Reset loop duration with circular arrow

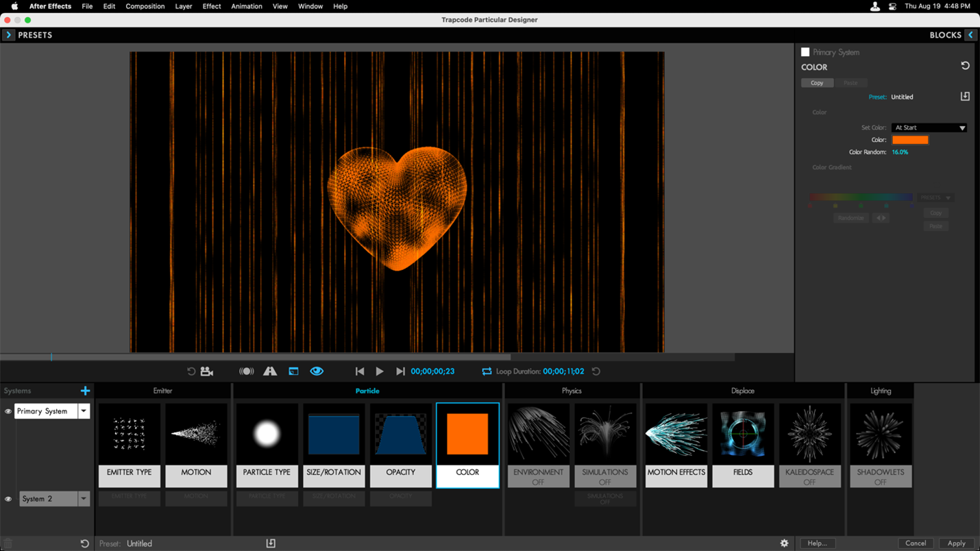click(x=596, y=371)
